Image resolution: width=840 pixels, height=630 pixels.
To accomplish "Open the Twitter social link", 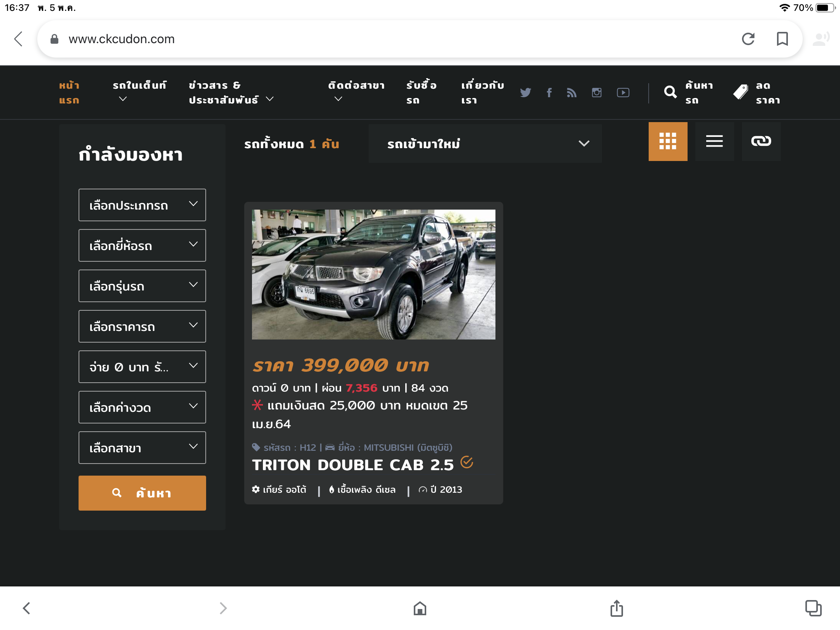I will 525,93.
